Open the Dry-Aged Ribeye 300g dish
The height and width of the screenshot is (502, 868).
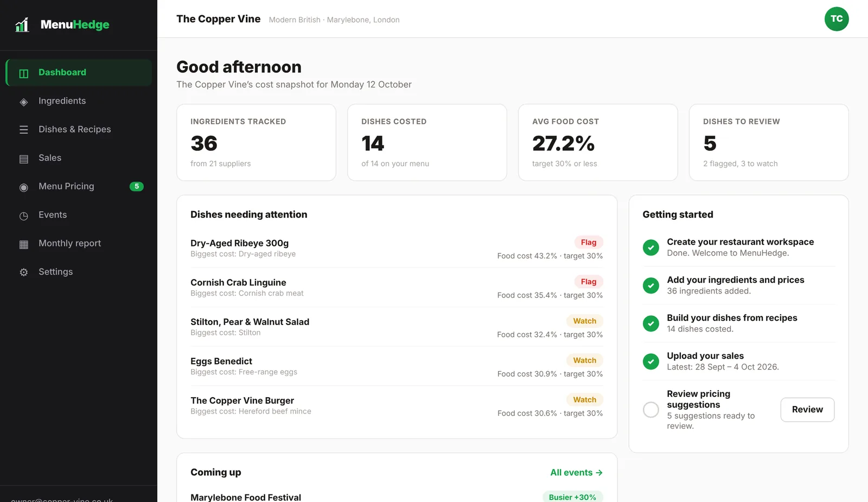click(239, 243)
